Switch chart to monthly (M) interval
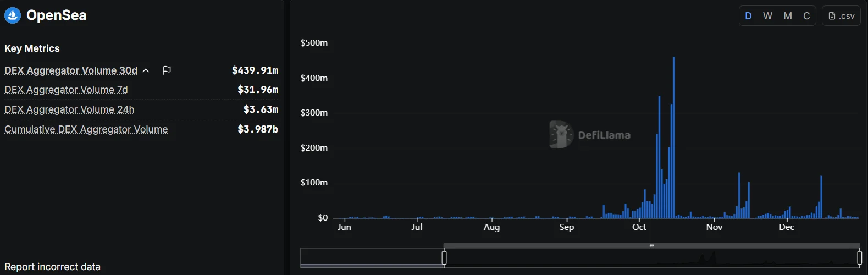This screenshot has width=868, height=275. pyautogui.click(x=788, y=16)
